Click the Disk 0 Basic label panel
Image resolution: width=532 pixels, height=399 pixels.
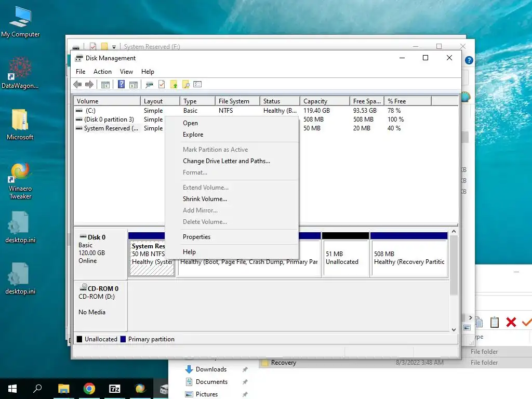tap(100, 254)
